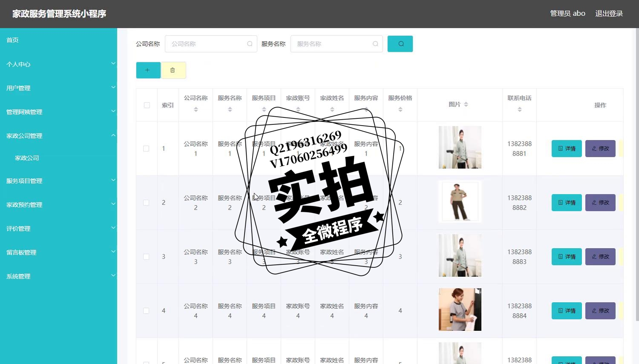Screen dimensions: 639x364
Task: Click the search icon in 公司名称 field
Action: [x=250, y=44]
